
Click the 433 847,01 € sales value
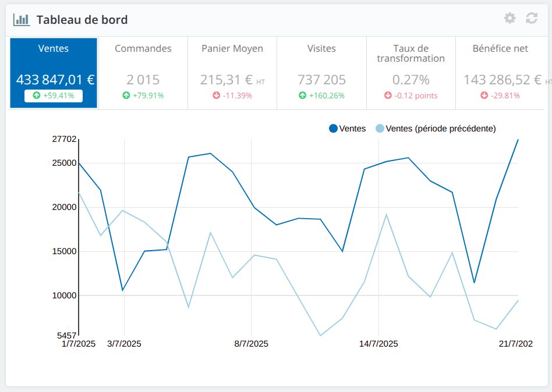pos(55,80)
